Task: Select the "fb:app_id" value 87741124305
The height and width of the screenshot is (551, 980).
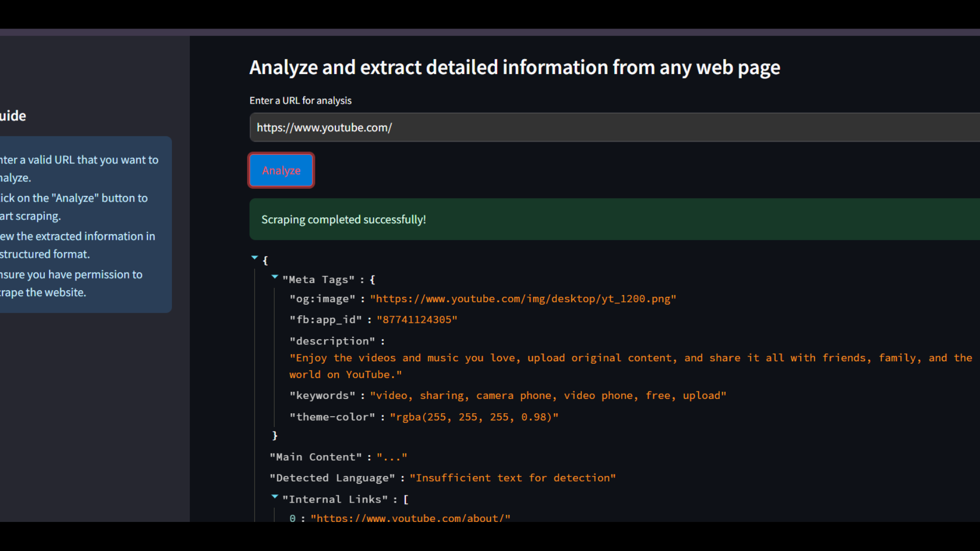Action: (x=417, y=320)
